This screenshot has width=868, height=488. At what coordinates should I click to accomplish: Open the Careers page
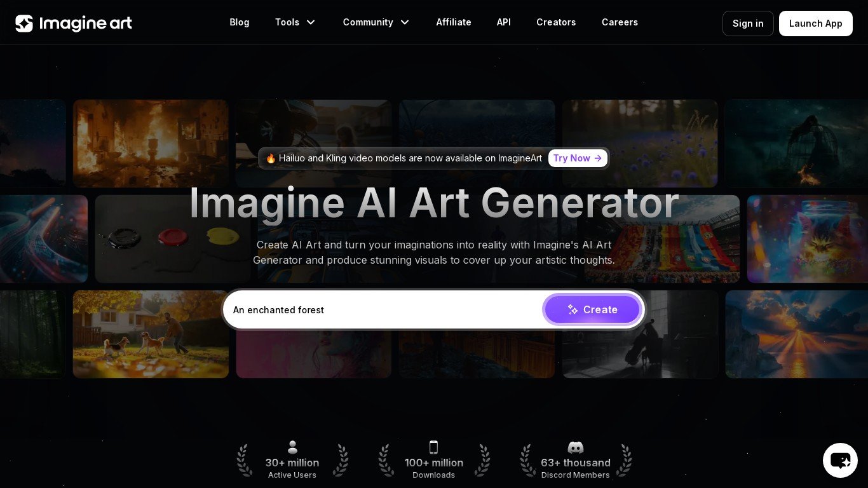click(x=620, y=22)
